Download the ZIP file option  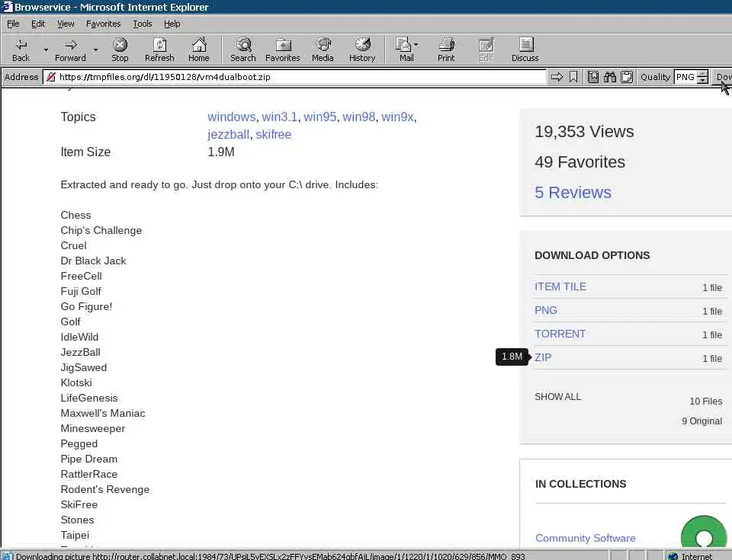pos(543,357)
